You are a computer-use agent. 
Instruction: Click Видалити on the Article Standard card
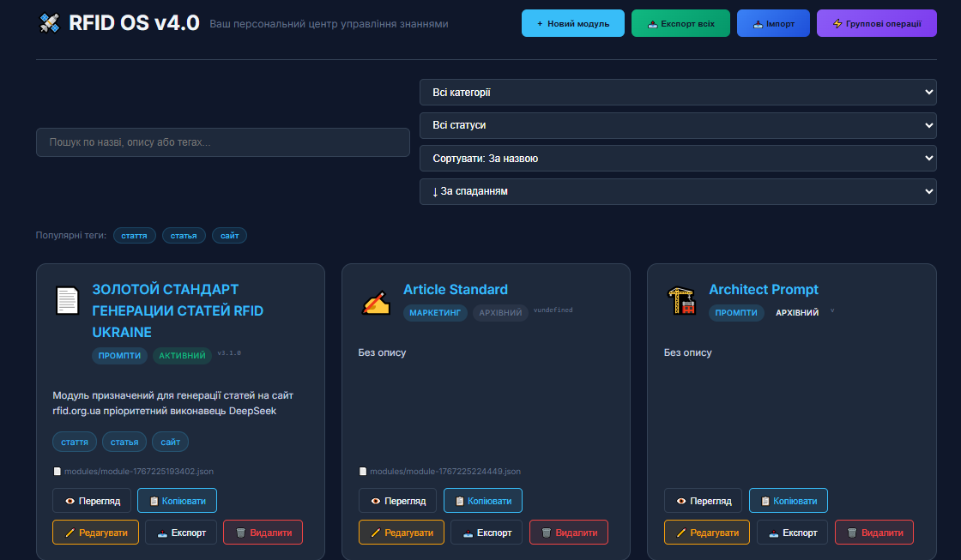(x=569, y=533)
